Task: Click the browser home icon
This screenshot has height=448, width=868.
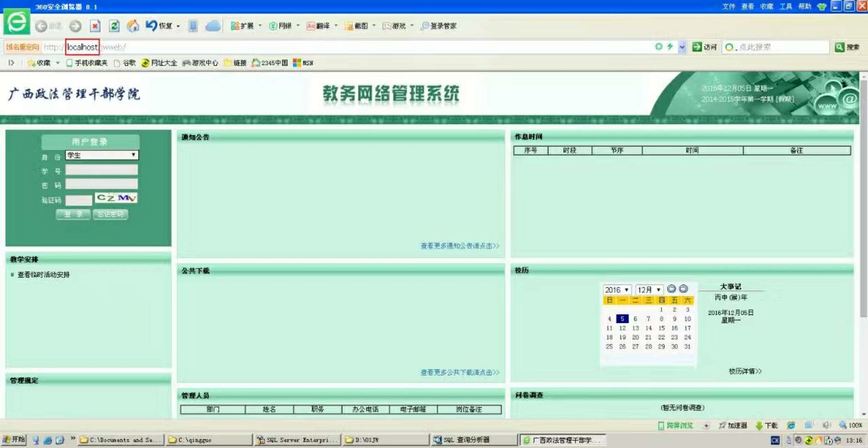Action: (133, 26)
